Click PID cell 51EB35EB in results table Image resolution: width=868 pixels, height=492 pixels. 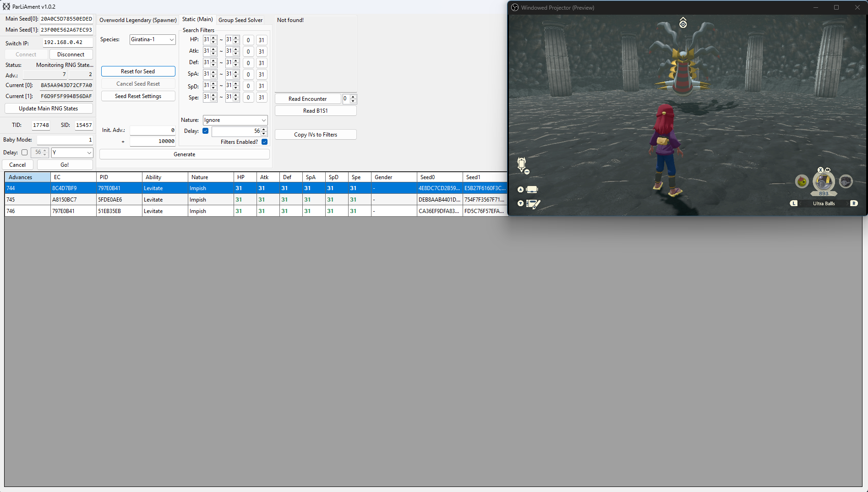(119, 211)
